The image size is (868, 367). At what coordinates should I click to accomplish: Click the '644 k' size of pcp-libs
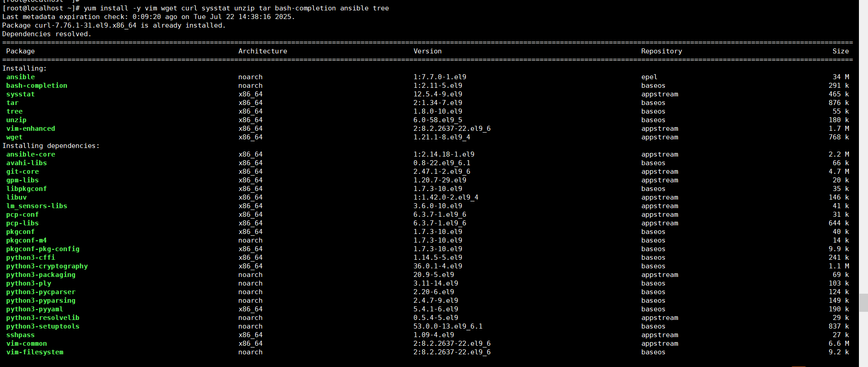pyautogui.click(x=839, y=223)
